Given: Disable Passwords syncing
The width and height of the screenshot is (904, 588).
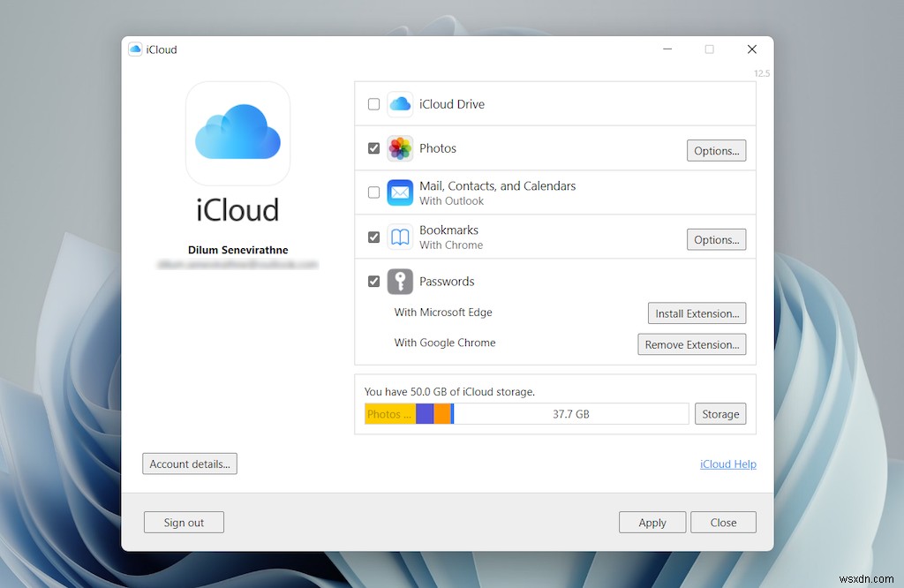Looking at the screenshot, I should (x=373, y=281).
